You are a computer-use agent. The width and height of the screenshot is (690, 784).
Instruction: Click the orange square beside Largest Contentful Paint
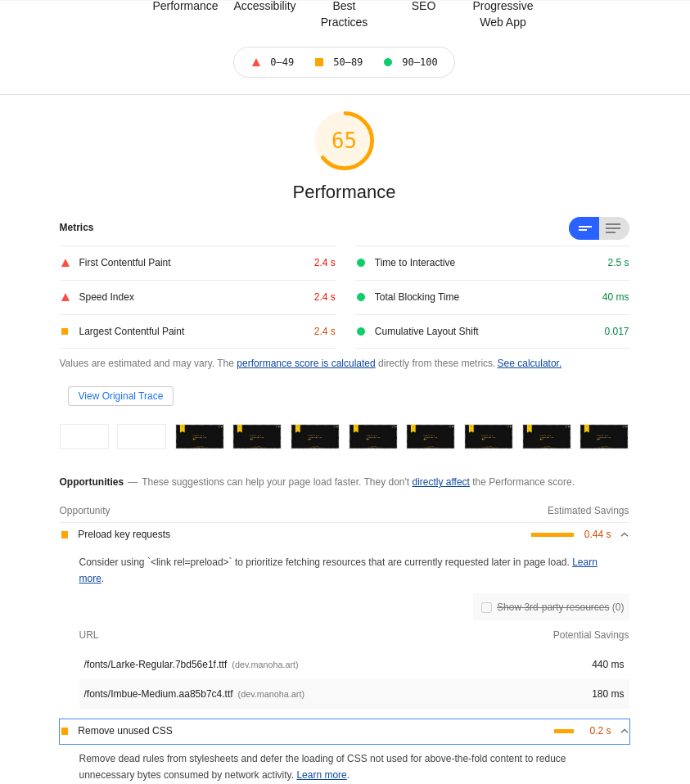[65, 331]
